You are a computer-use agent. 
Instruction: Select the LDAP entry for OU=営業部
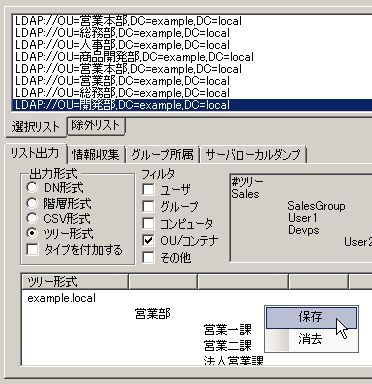(x=192, y=81)
